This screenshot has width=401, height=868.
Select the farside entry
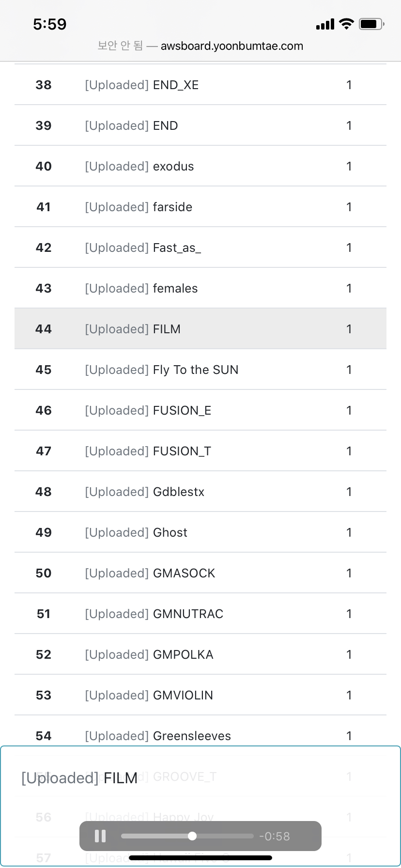[172, 207]
